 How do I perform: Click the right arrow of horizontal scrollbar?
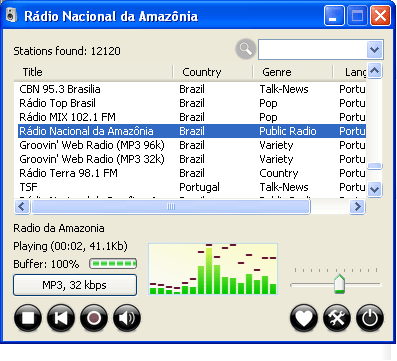[x=358, y=207]
